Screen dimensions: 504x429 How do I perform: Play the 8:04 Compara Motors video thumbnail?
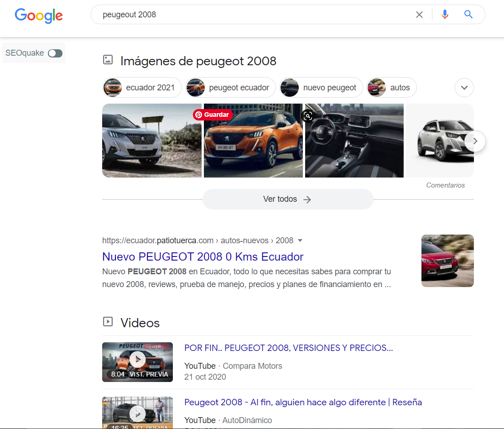pos(138,362)
